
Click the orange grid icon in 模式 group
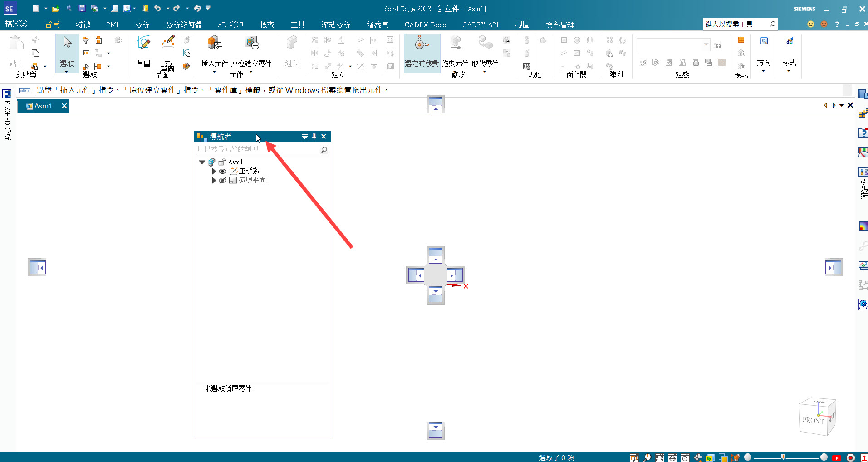[741, 40]
